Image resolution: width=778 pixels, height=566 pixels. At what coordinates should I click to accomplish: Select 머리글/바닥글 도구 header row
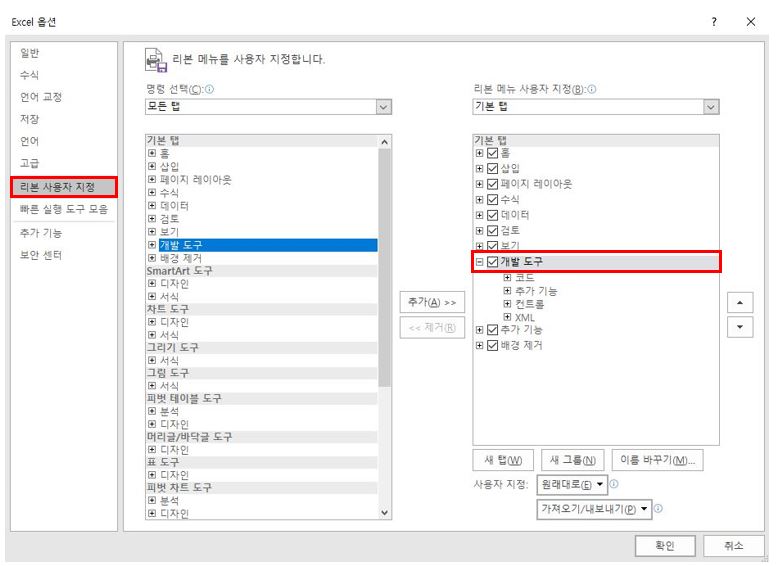click(x=262, y=437)
